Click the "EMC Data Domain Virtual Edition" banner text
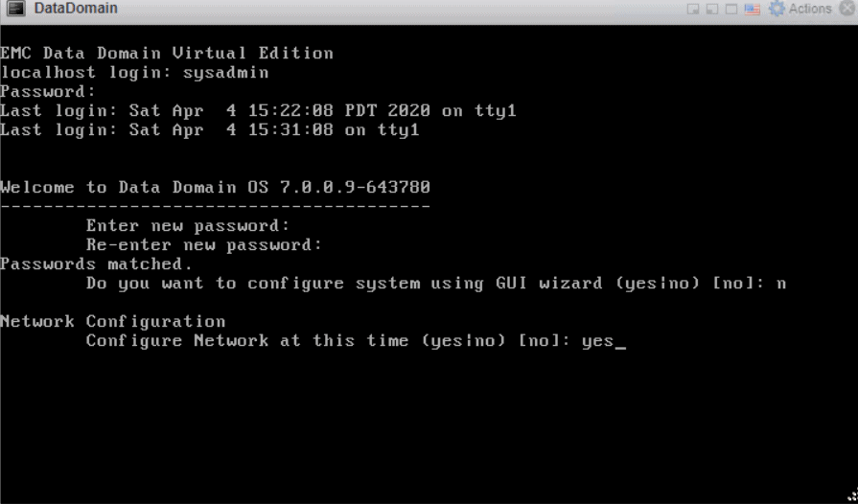858x504 pixels. (167, 54)
